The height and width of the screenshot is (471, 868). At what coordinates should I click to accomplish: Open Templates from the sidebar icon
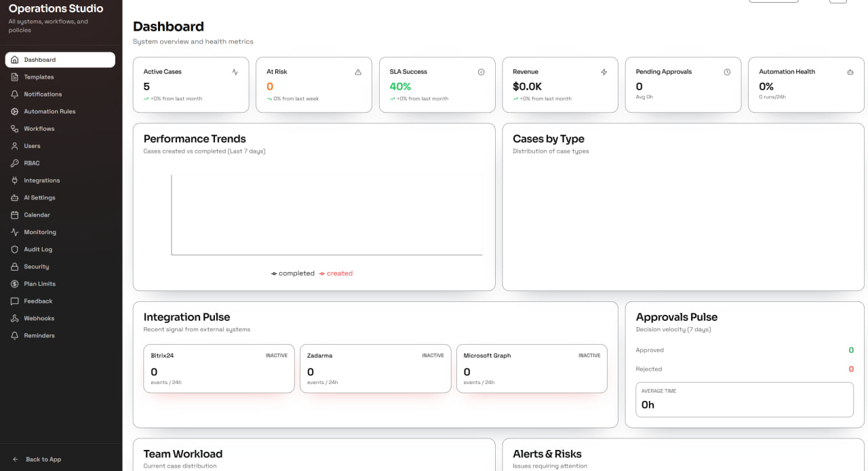15,77
